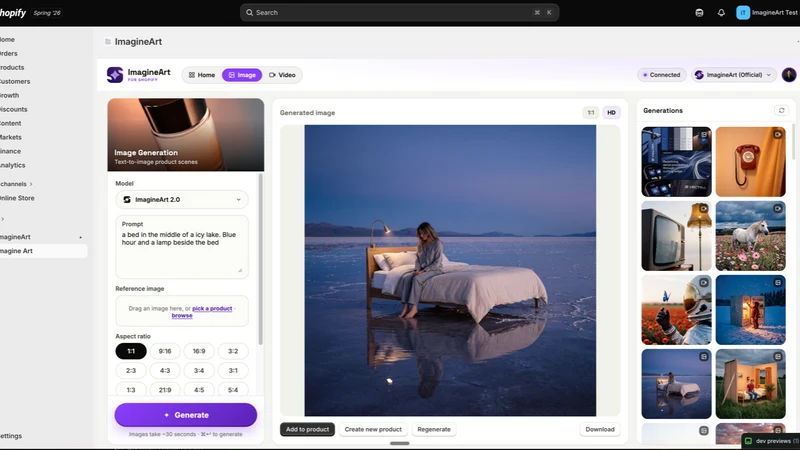Select the 9:16 aspect ratio
Image resolution: width=800 pixels, height=450 pixels.
tap(165, 351)
